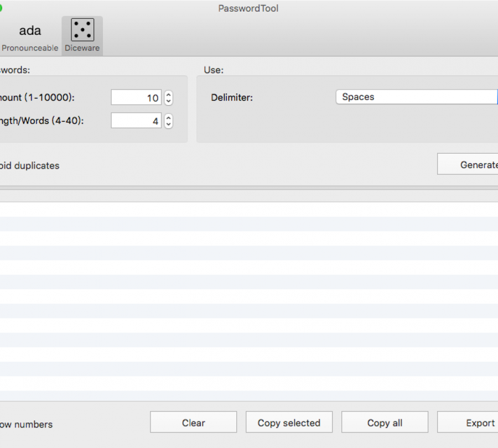The width and height of the screenshot is (498, 448).
Task: Open the Delimiter dropdown showing Spaces
Action: pyautogui.click(x=417, y=97)
